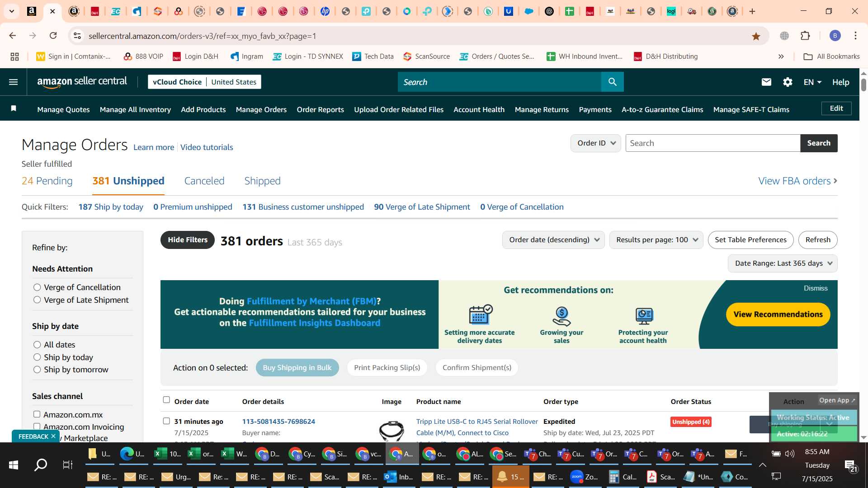Select the Ship by today radio button
The width and height of the screenshot is (868, 488).
[x=37, y=357]
